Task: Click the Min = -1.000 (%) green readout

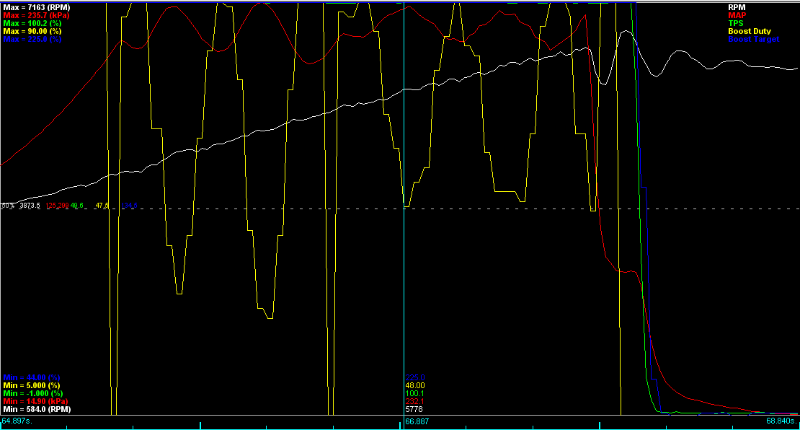Action: [32, 393]
